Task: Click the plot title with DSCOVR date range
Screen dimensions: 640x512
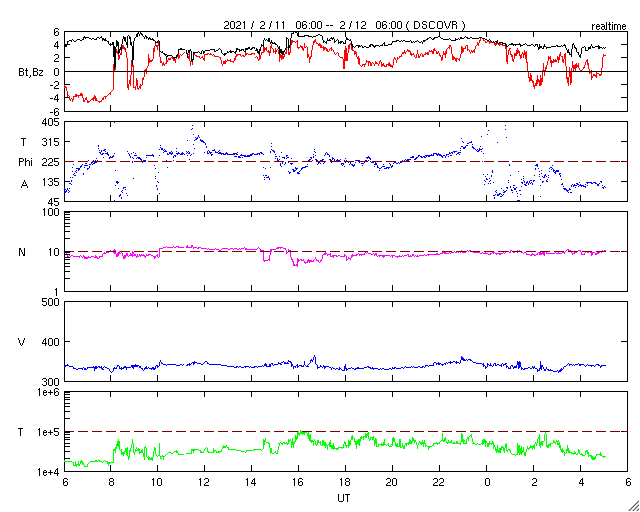Action: click(344, 25)
